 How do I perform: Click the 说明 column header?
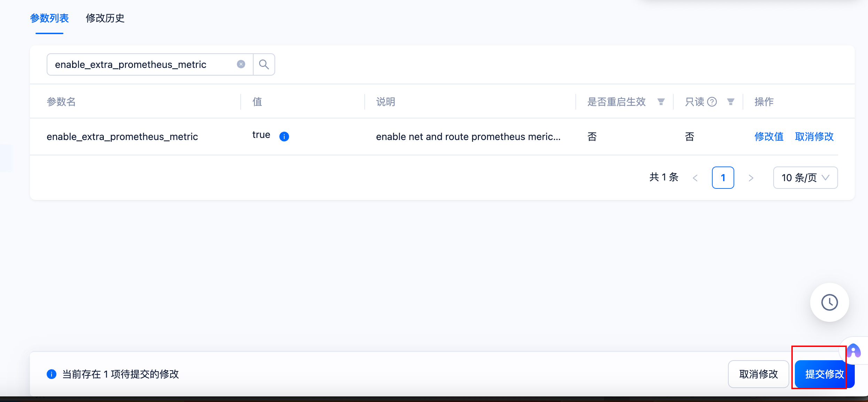point(386,102)
